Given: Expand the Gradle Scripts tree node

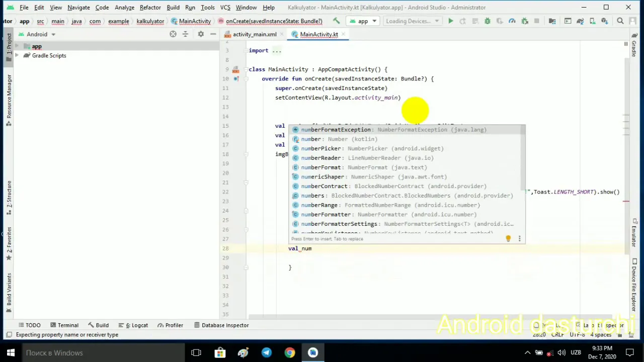Looking at the screenshot, I should pos(17,56).
